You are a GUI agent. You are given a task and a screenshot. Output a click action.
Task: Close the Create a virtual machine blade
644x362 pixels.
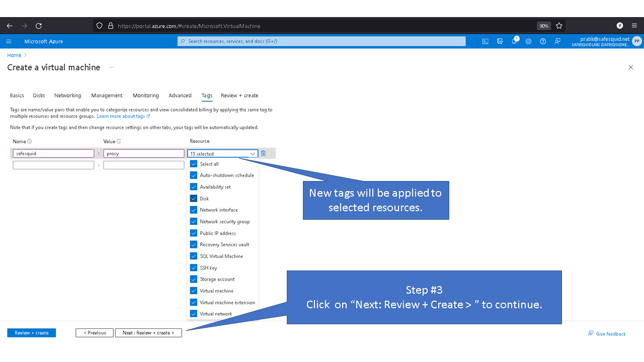[x=631, y=67]
